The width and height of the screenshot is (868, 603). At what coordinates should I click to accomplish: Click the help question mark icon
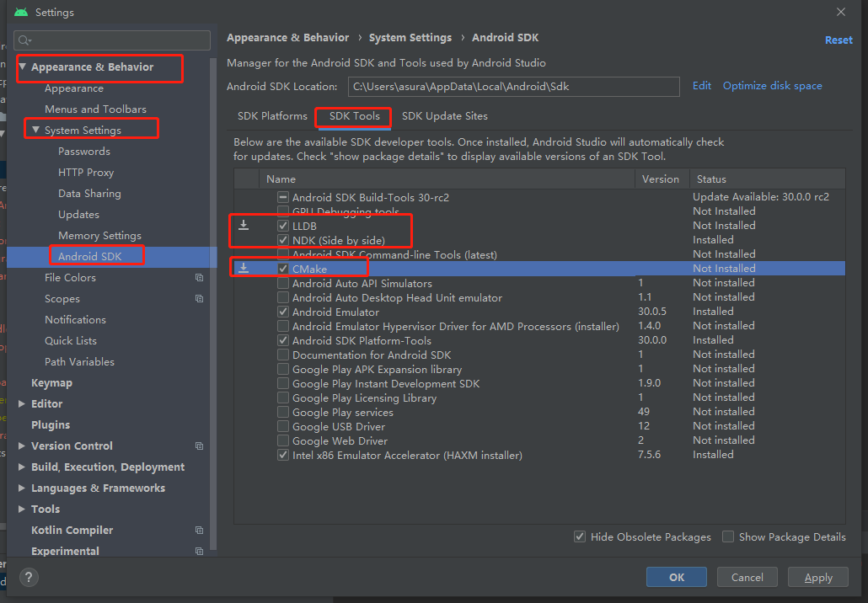tap(29, 578)
